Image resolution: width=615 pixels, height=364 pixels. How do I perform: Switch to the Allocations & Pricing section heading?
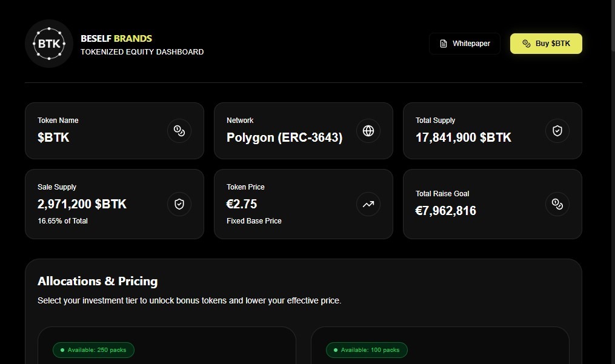(x=98, y=281)
